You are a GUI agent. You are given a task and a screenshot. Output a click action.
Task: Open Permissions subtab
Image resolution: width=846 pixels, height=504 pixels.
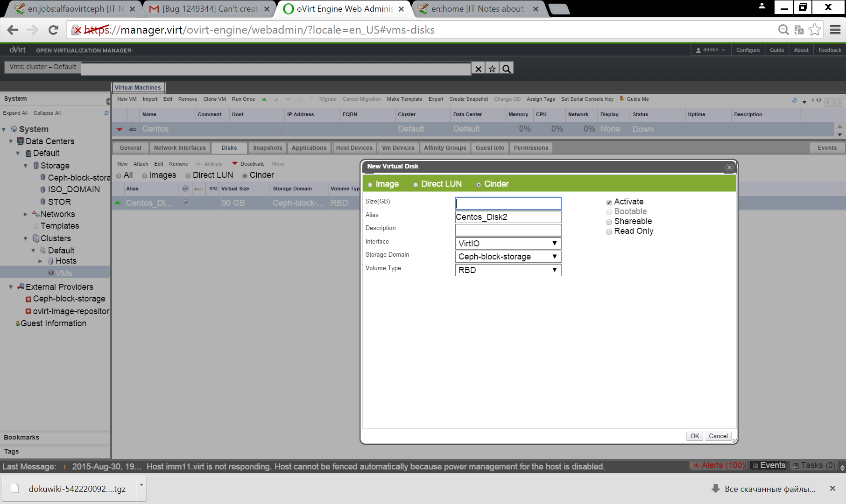pyautogui.click(x=531, y=148)
